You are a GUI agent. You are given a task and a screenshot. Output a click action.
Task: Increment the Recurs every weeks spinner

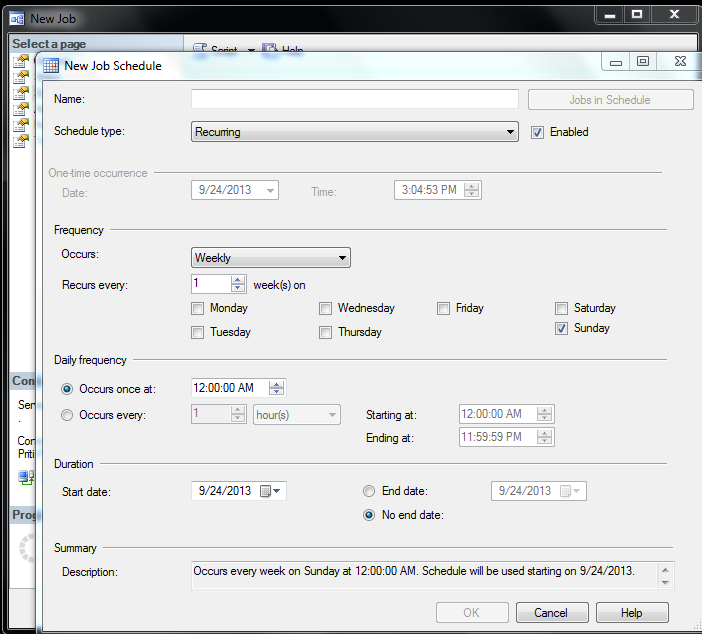click(x=237, y=280)
